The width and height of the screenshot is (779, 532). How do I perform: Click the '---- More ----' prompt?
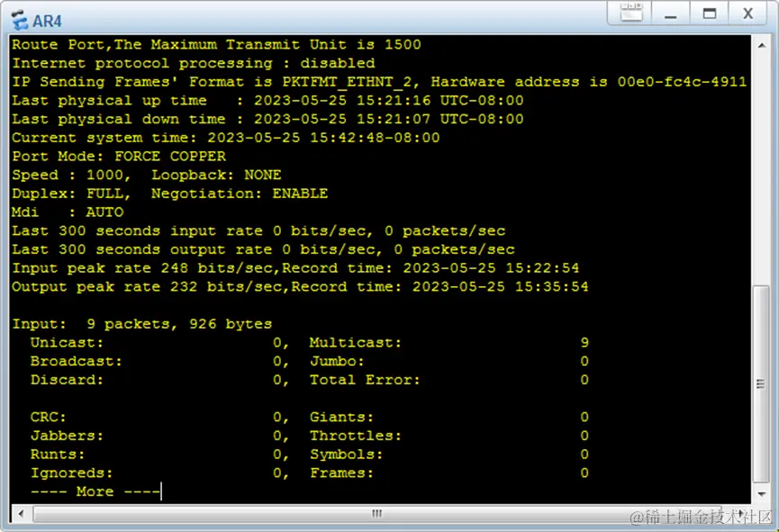tap(95, 491)
